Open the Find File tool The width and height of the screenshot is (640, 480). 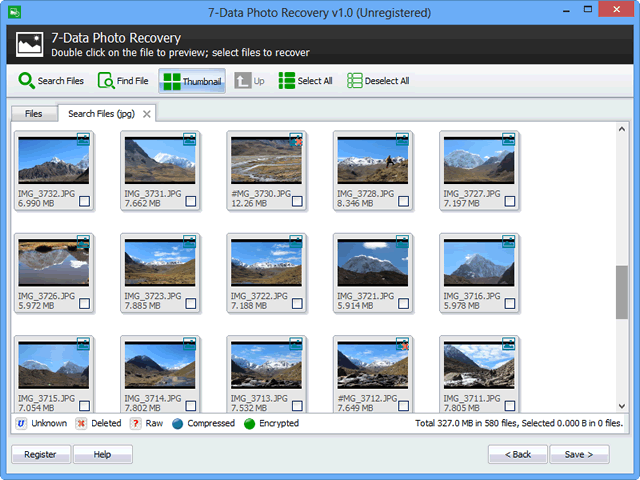[123, 81]
